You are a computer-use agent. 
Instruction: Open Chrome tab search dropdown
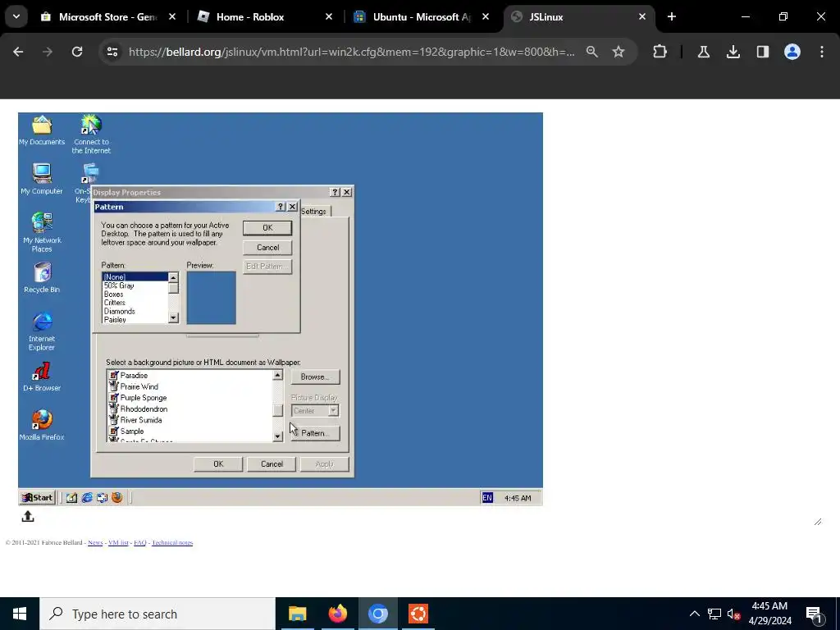(16, 16)
